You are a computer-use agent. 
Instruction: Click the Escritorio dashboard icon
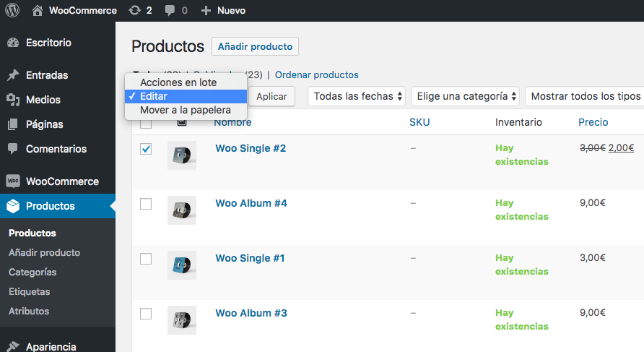tap(13, 43)
